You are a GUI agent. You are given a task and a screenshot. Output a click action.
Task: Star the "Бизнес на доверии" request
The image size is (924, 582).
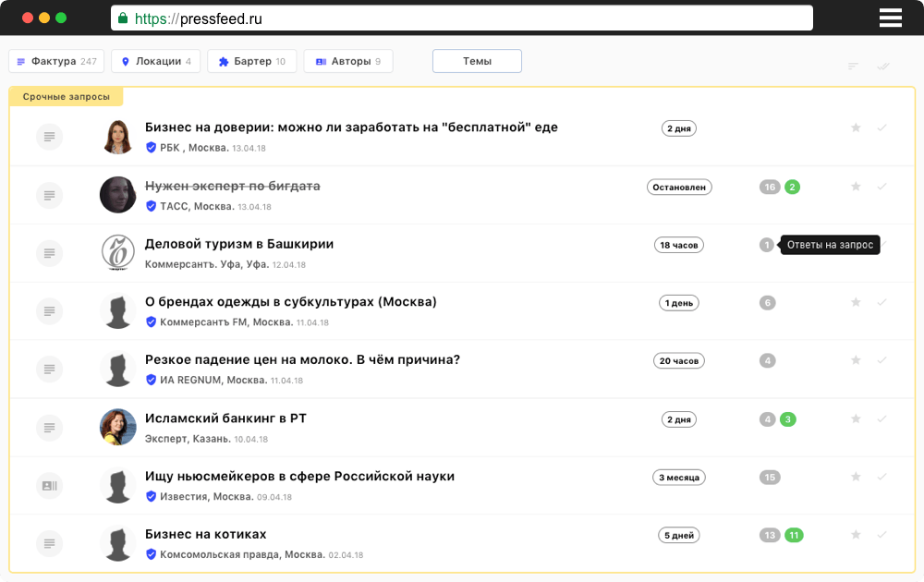click(856, 128)
